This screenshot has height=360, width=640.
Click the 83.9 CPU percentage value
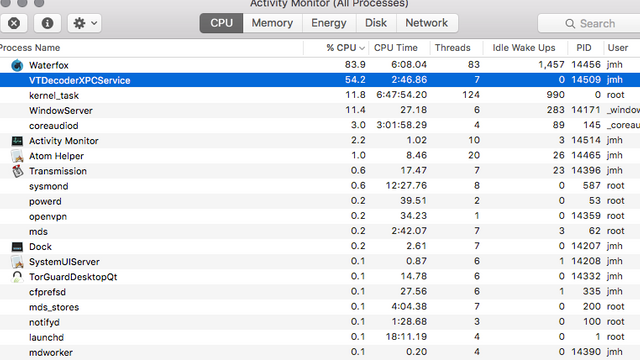[355, 64]
